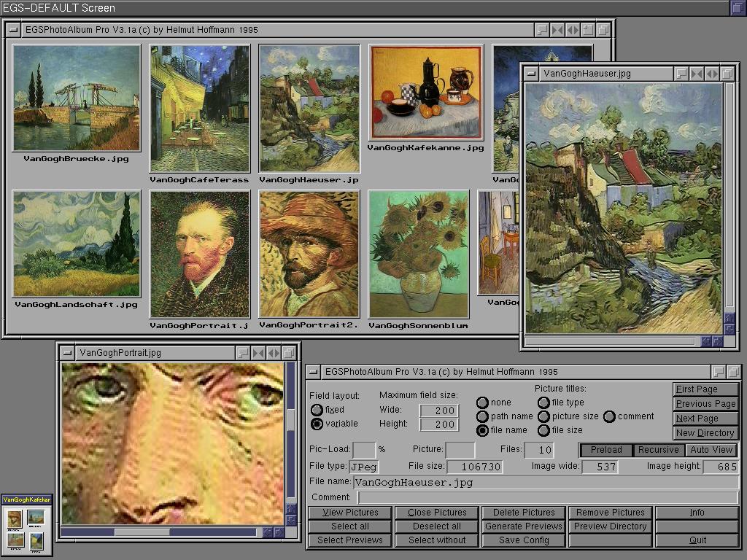Click Preview Directory button
This screenshot has height=560, width=747.
coord(611,526)
